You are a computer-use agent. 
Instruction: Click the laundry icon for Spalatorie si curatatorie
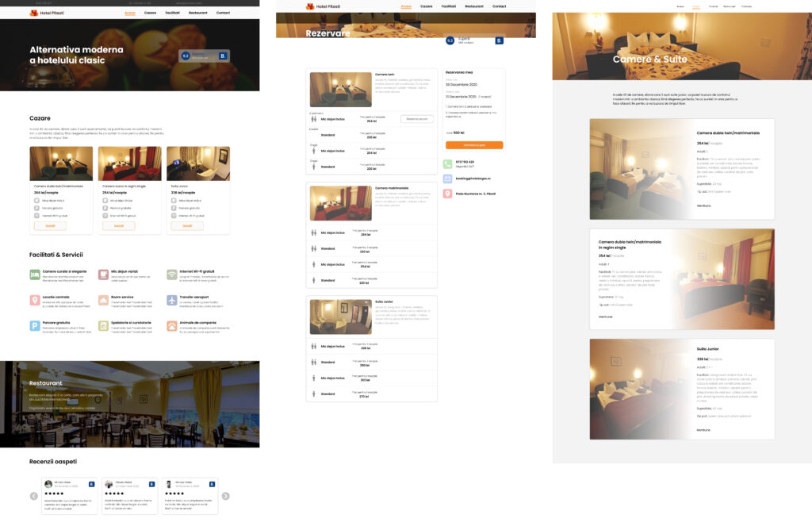[104, 325]
